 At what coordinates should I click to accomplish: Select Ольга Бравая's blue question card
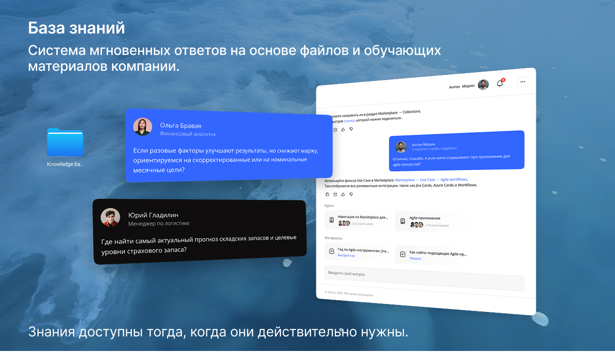(x=229, y=146)
